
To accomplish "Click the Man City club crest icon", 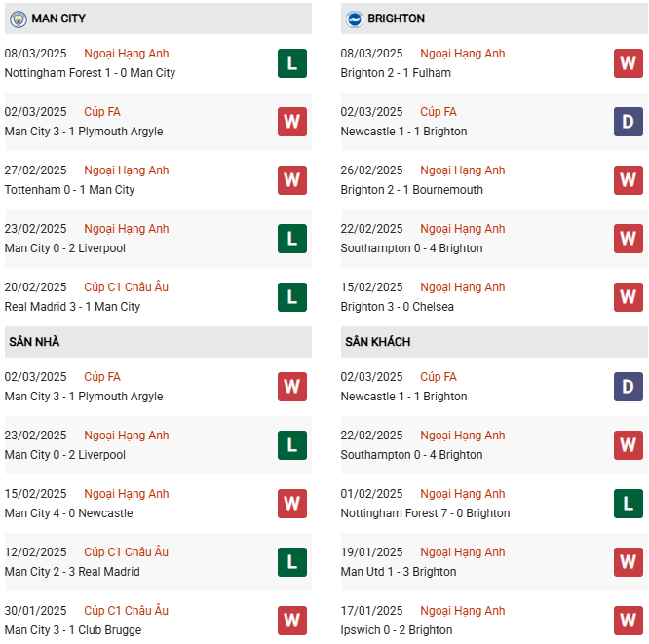I will coord(18,19).
